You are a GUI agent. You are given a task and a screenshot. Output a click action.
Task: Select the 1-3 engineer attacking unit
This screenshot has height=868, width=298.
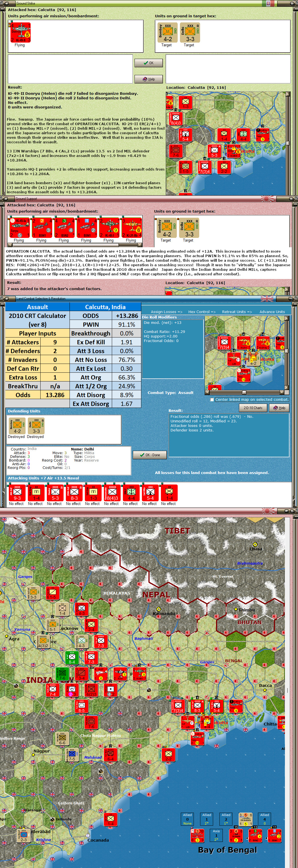point(93,493)
